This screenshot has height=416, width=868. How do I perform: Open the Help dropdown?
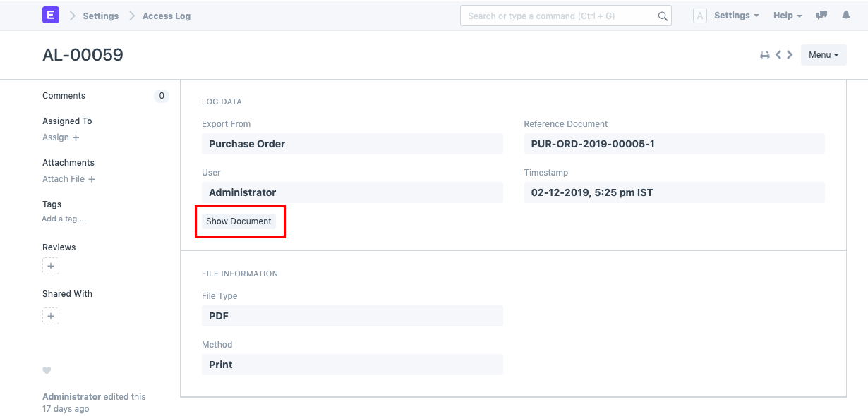pos(787,15)
